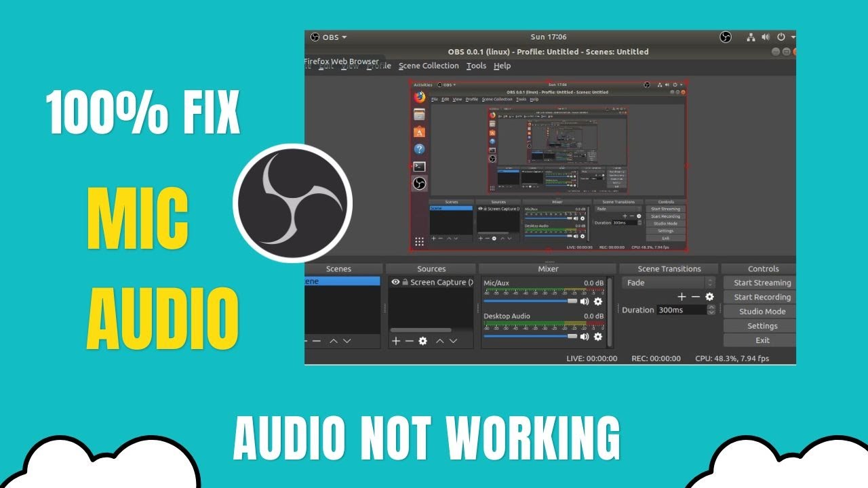The height and width of the screenshot is (488, 868).
Task: Toggle visibility of the Screen Capture source
Action: pyautogui.click(x=395, y=282)
